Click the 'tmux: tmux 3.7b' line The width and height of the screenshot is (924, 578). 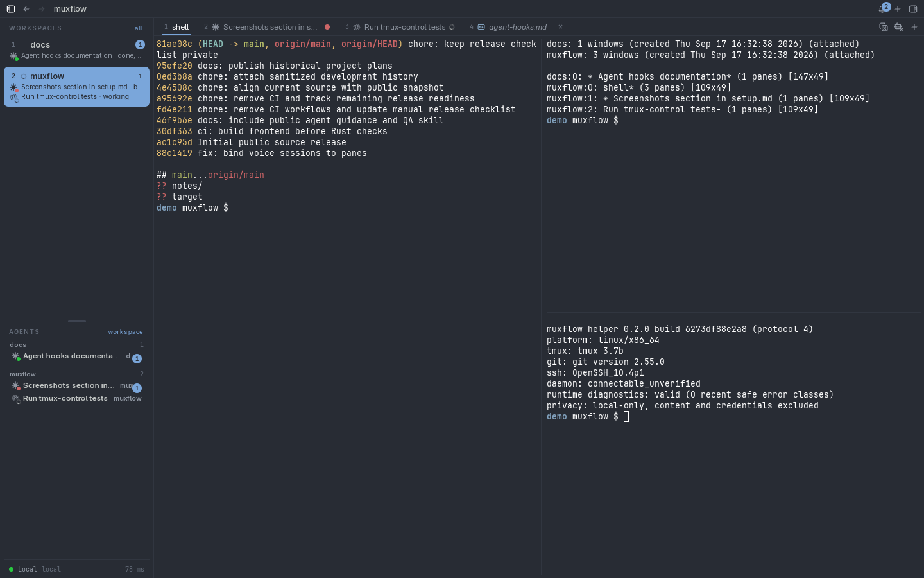tap(585, 351)
